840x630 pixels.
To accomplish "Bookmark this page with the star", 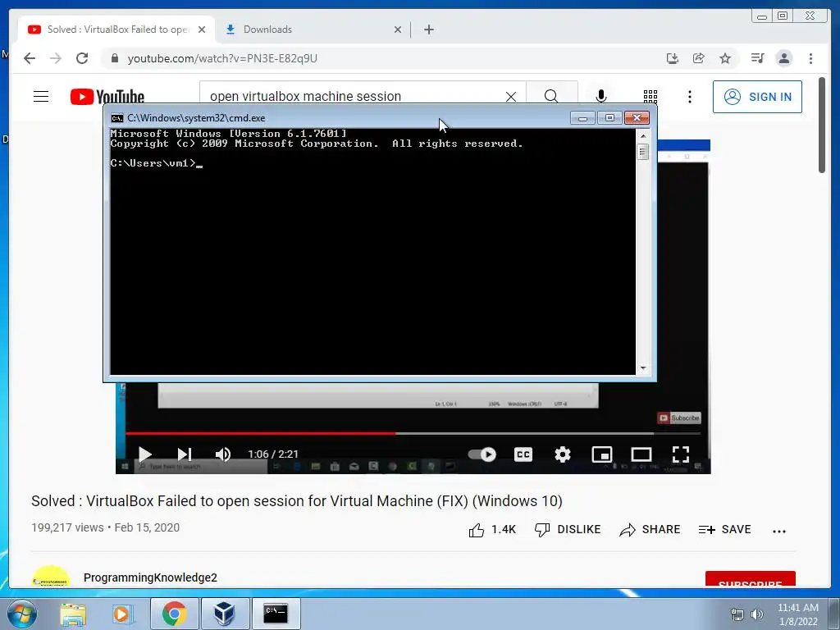I will point(725,58).
